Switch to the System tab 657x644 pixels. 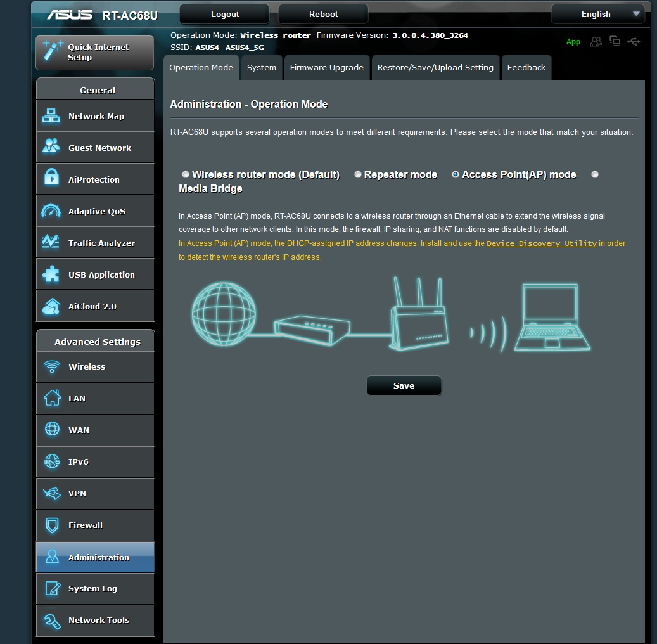[x=262, y=67]
